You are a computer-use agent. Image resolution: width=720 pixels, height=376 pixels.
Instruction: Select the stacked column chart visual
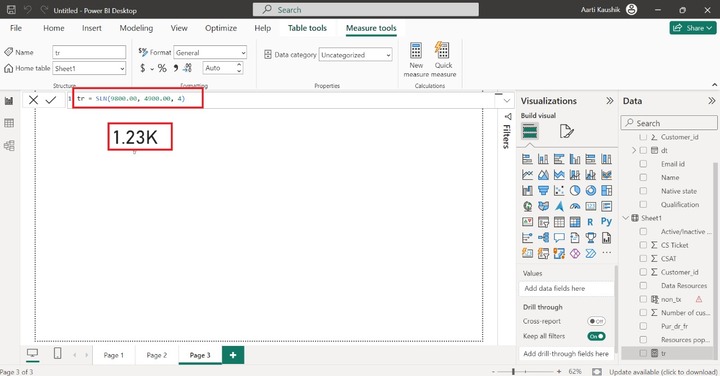pos(543,159)
